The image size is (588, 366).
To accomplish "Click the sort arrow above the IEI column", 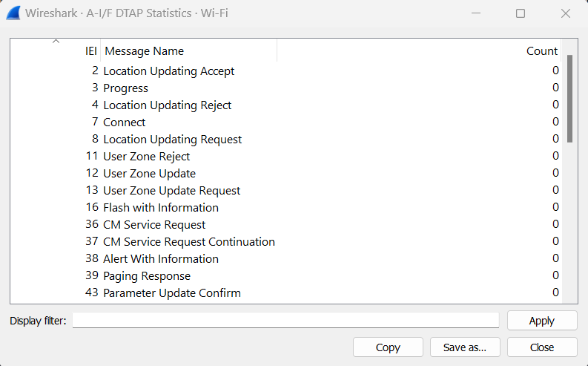I will pyautogui.click(x=56, y=42).
